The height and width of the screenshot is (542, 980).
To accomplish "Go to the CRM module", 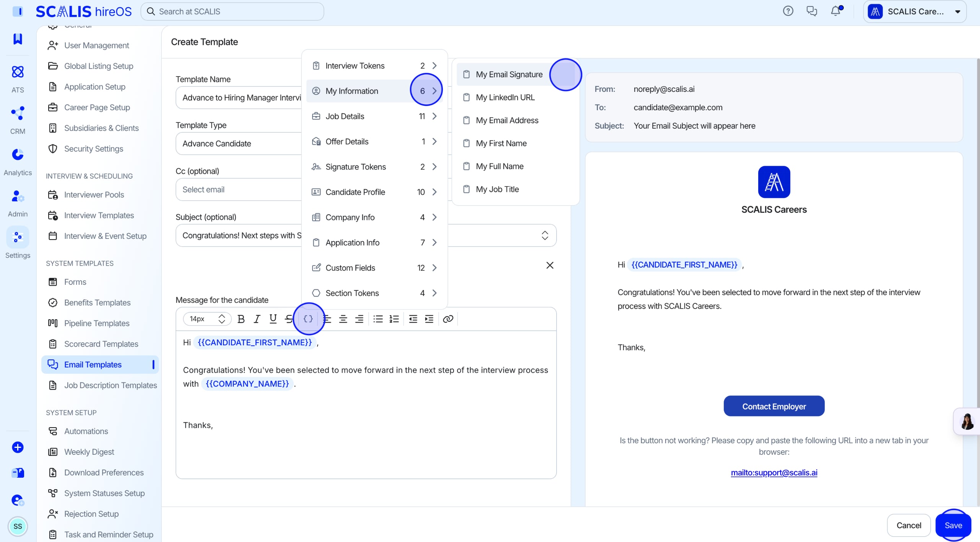I will tap(18, 120).
